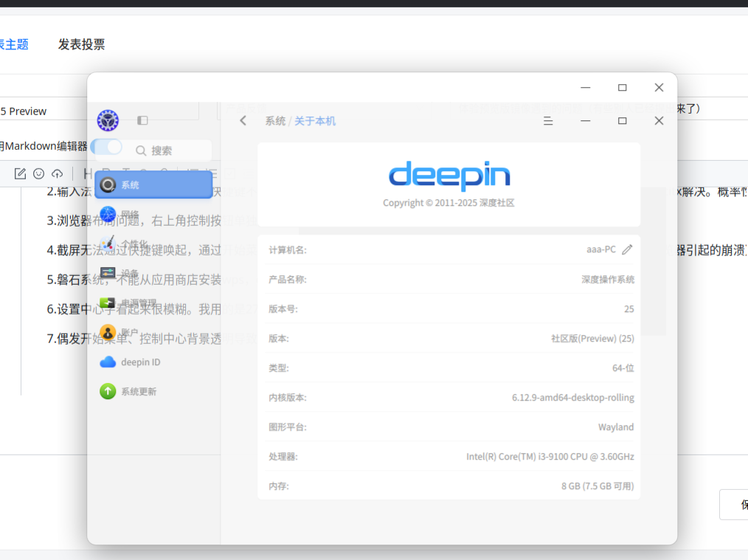Click the computer name value aaa-PC
748x560 pixels.
tap(601, 249)
